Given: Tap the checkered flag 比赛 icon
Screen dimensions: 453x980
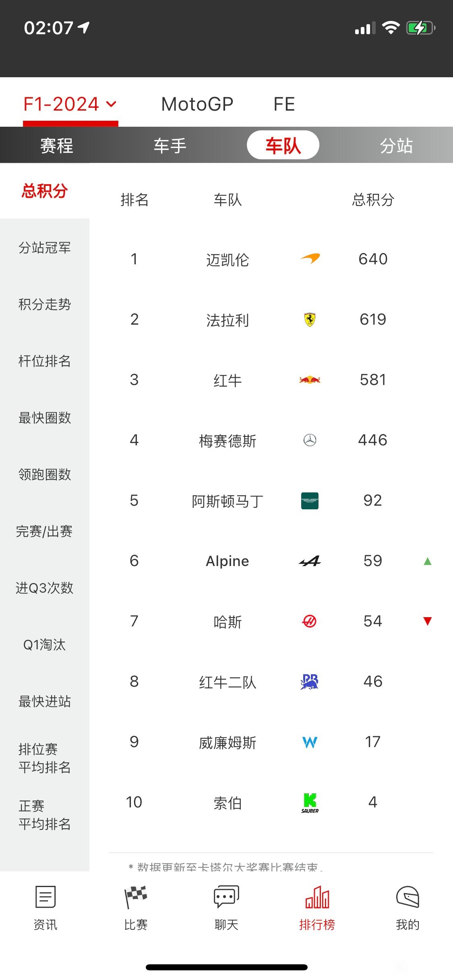Looking at the screenshot, I should coord(136,897).
